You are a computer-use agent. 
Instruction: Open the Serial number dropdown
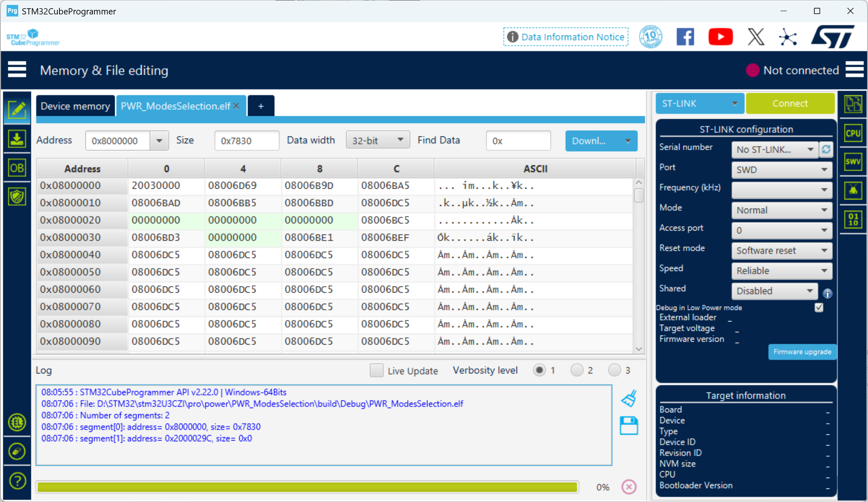pos(774,149)
